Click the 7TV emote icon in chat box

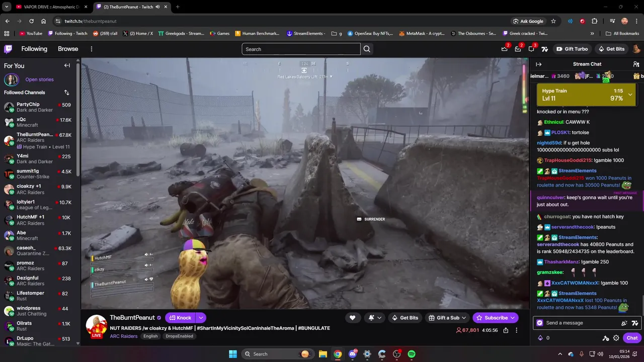pos(635,323)
